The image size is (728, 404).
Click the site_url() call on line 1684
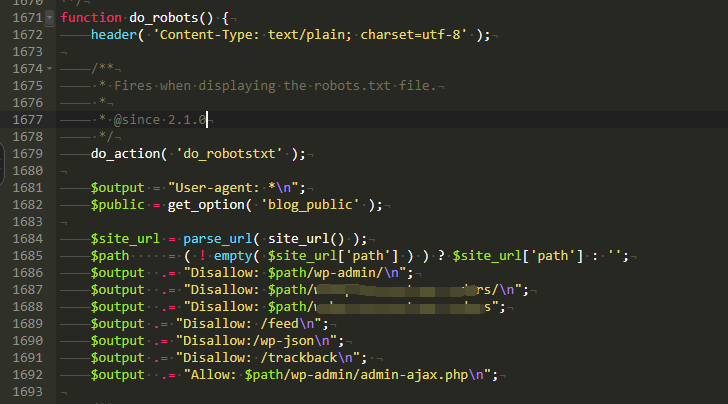click(306, 239)
